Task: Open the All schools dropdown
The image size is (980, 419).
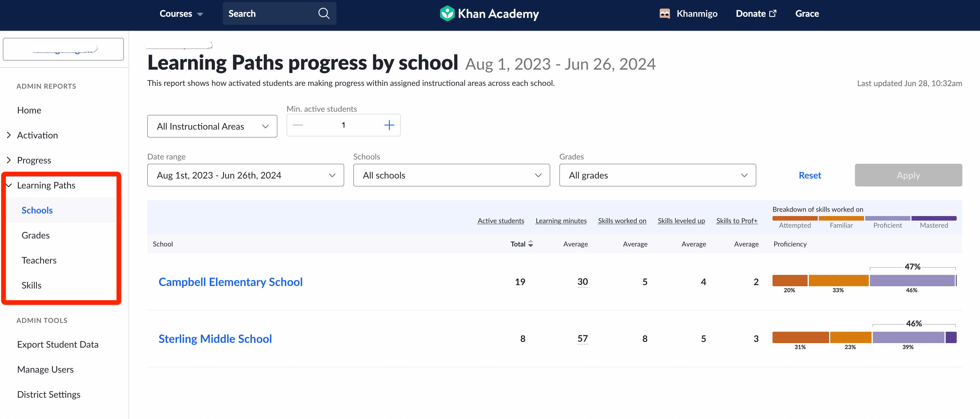Action: (451, 175)
